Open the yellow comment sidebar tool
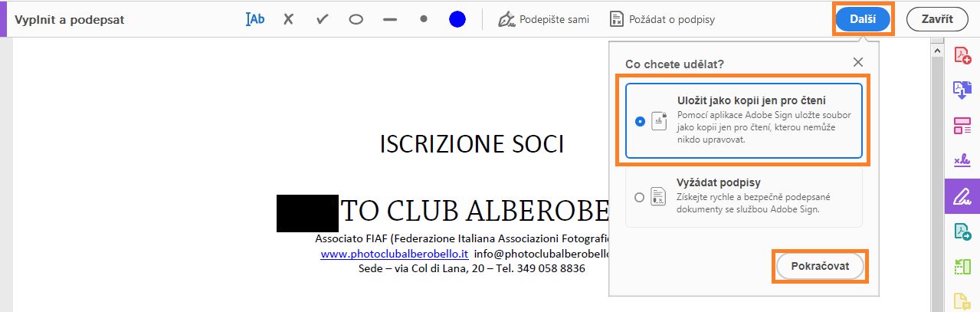980x312 pixels. click(962, 301)
